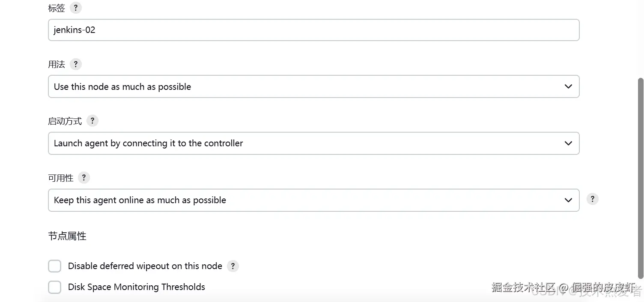Click help icon right of availability dropdown

[x=592, y=199]
